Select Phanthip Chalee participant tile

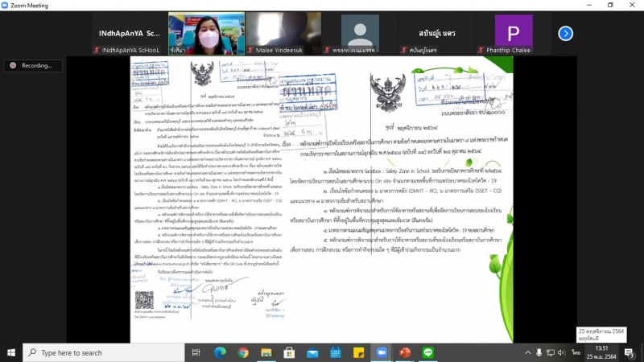(x=514, y=34)
